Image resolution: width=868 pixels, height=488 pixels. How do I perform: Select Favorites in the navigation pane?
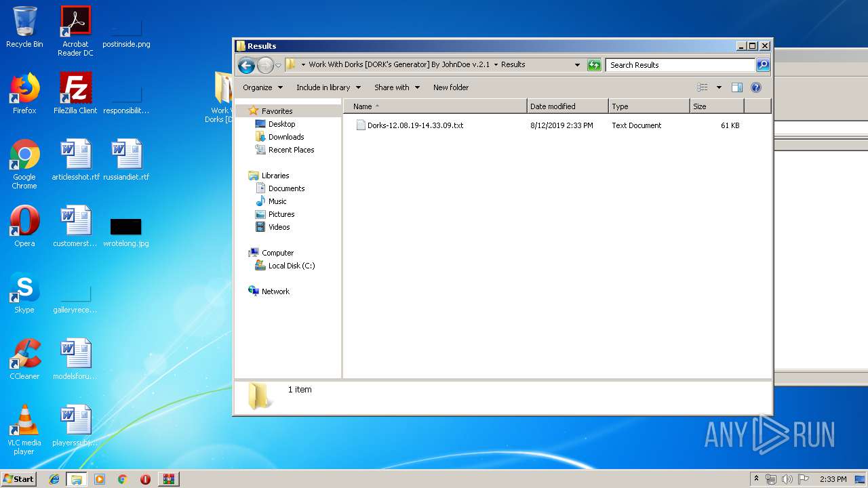(277, 111)
